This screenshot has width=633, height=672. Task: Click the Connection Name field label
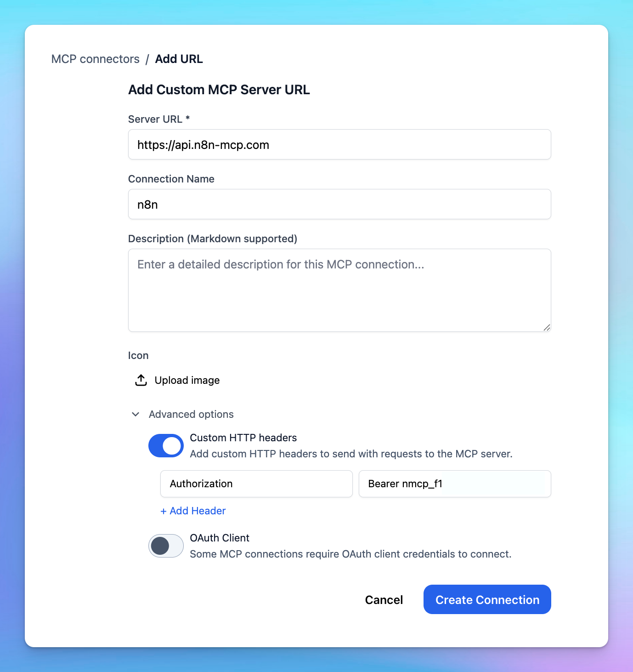171,179
